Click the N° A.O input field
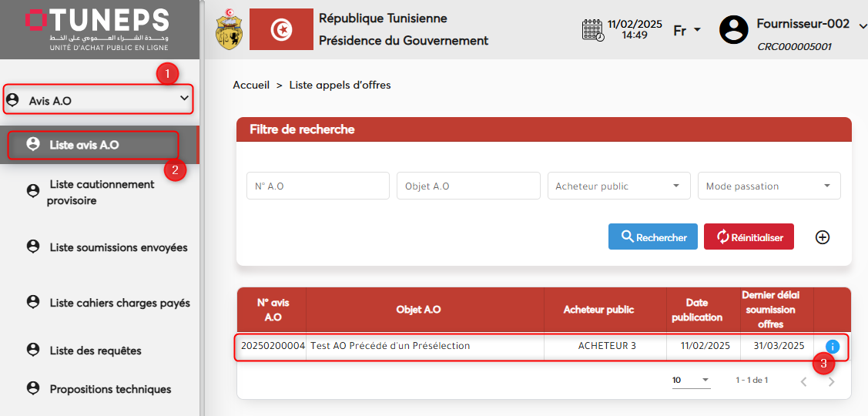Screen dimensions: 868x416 coord(317,186)
